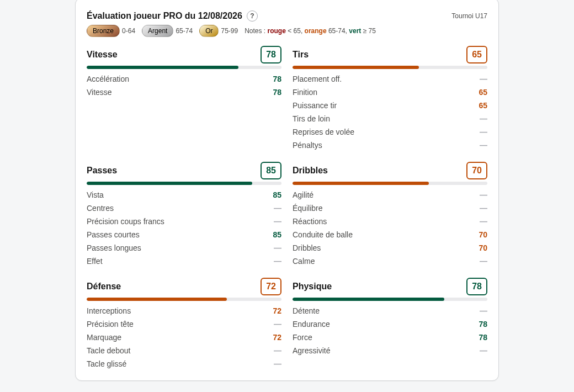Click the Dribbles score box 70
The width and height of the screenshot is (574, 392).
(477, 171)
